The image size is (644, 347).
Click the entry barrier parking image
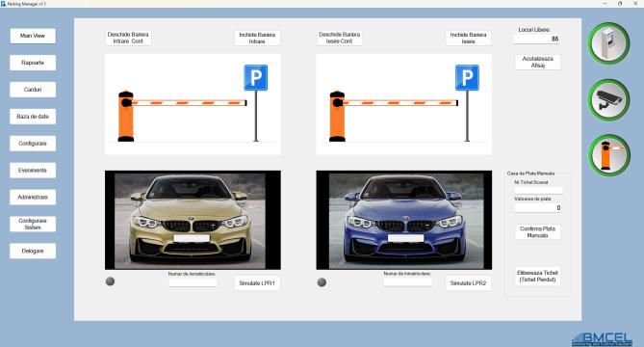pos(193,104)
